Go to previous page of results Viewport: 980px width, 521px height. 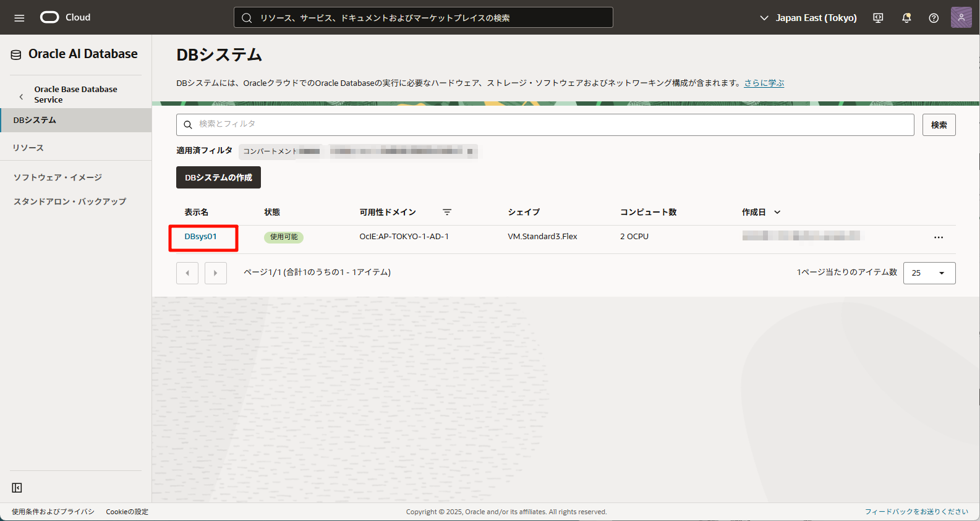[187, 273]
